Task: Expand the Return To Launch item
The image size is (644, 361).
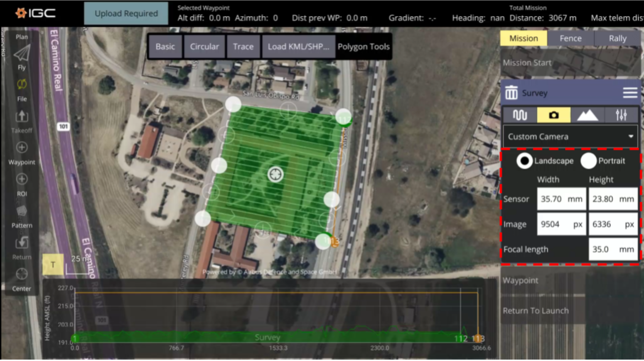Action: tap(536, 311)
